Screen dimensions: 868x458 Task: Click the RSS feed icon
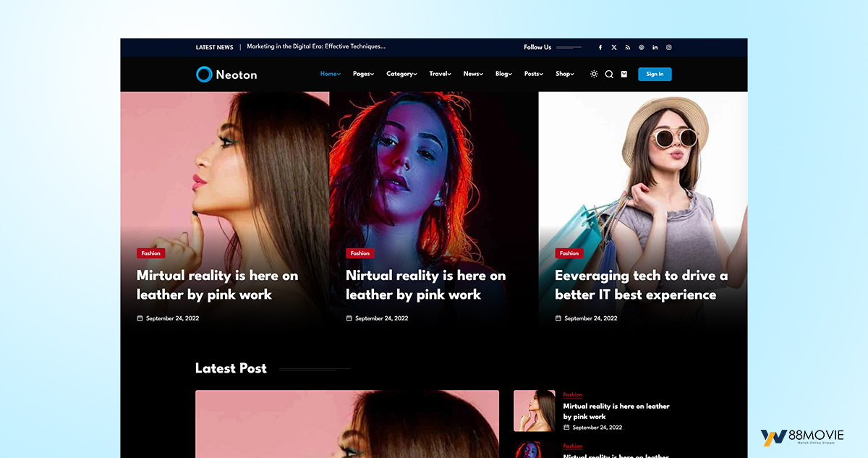(627, 48)
